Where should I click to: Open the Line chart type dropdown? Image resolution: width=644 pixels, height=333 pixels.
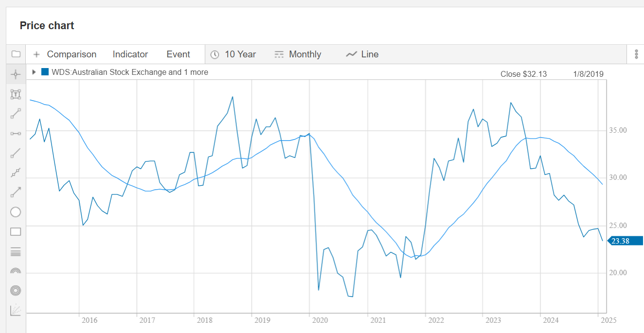(x=362, y=54)
